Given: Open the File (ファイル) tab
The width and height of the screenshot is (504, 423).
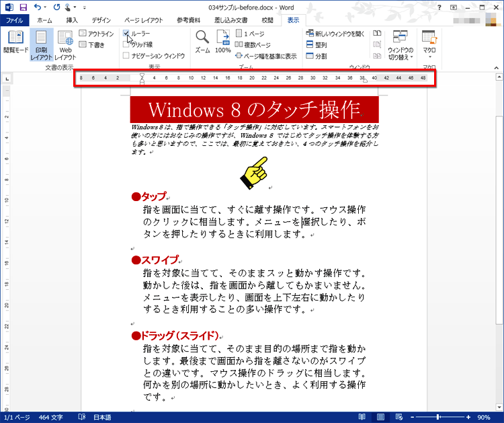Looking at the screenshot, I should (15, 20).
